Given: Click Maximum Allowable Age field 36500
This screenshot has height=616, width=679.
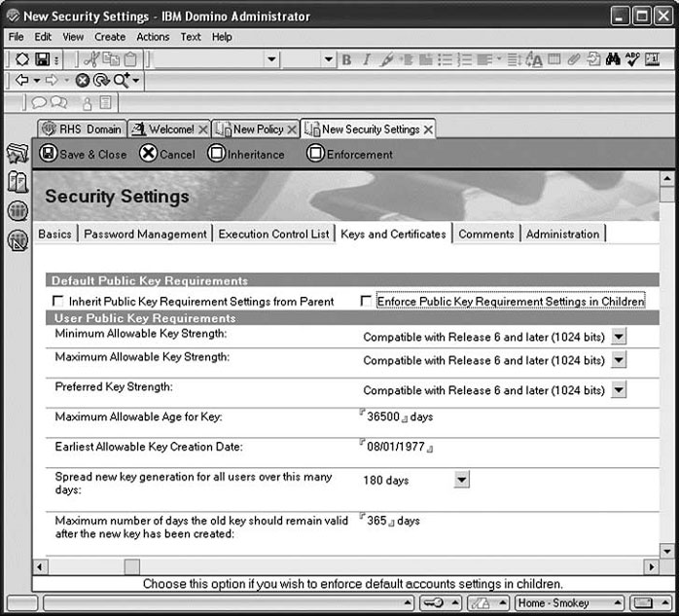Looking at the screenshot, I should (383, 417).
